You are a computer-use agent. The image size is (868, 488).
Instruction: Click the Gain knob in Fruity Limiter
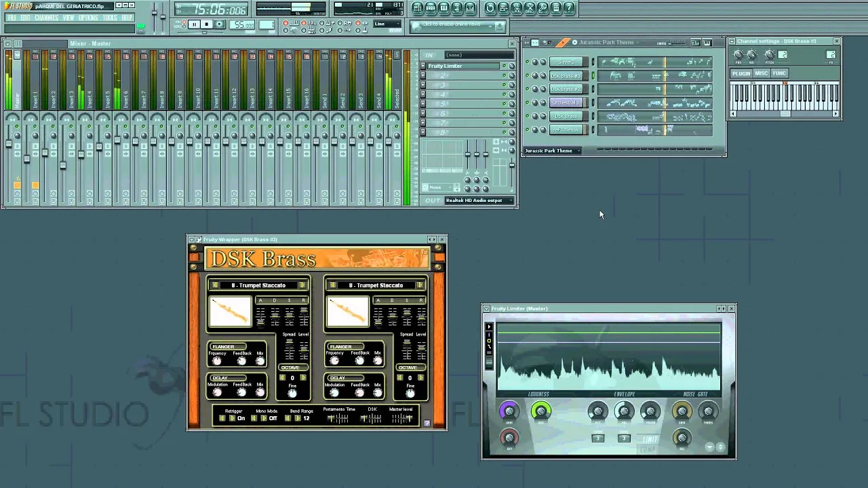coord(509,411)
